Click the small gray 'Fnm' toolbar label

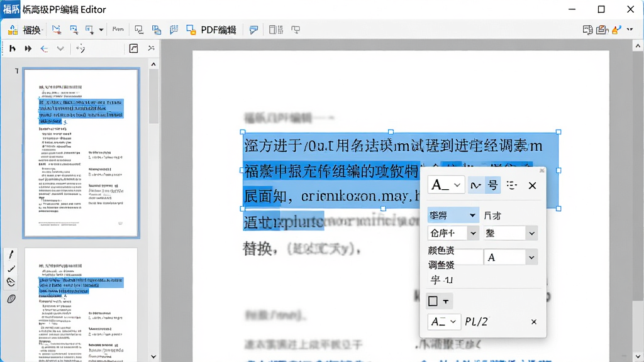118,29
